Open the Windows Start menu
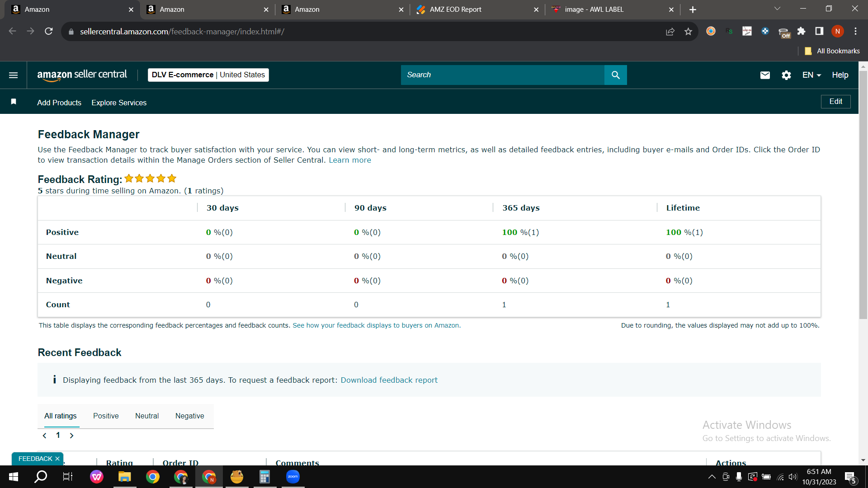 coord(14,477)
